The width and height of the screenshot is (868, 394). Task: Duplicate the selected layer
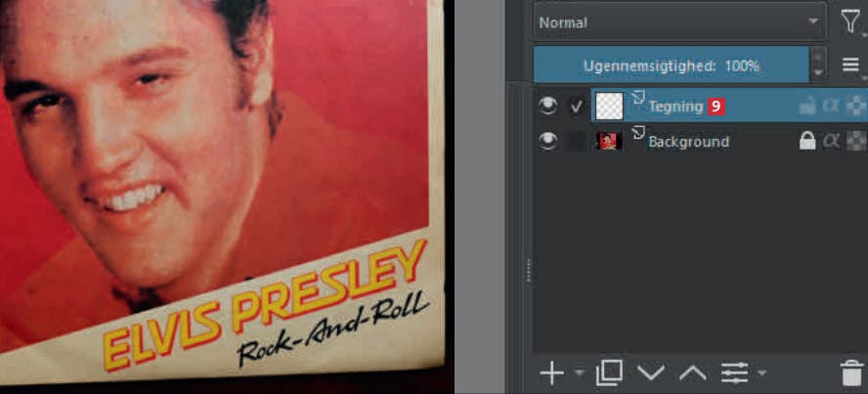click(x=609, y=372)
